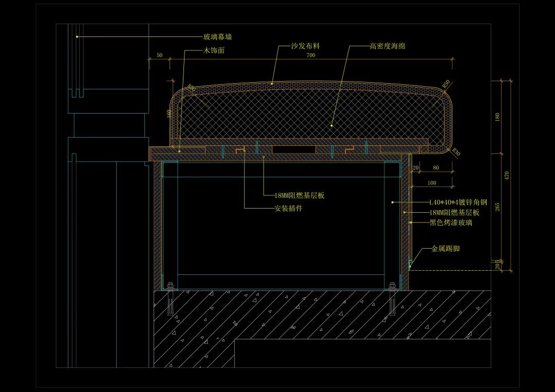Select the 金属踢脚 annotation
The height and width of the screenshot is (392, 555).
click(x=445, y=249)
